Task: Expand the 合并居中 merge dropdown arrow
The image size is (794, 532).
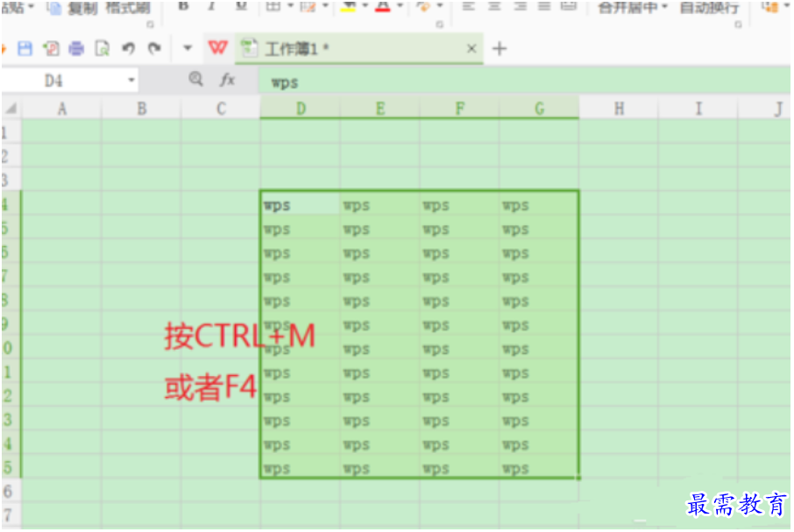Action: [664, 7]
